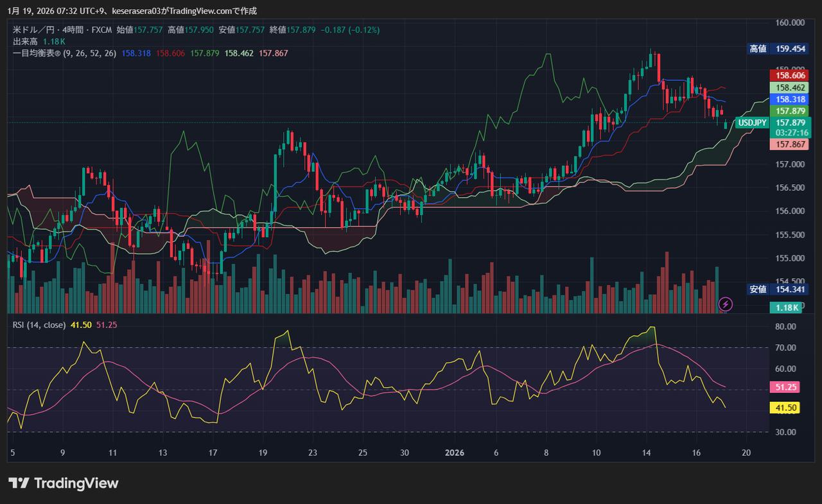Click the 高値 157.950 value in legend
The height and width of the screenshot is (504, 822).
191,30
